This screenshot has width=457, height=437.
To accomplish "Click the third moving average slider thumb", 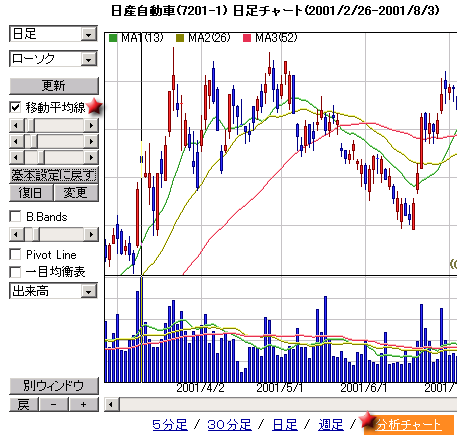I will pos(41,157).
